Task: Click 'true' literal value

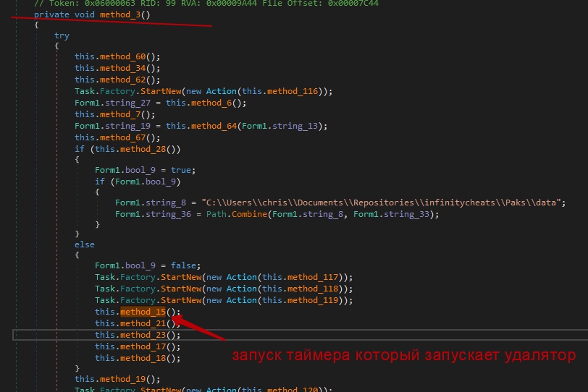Action: click(181, 171)
